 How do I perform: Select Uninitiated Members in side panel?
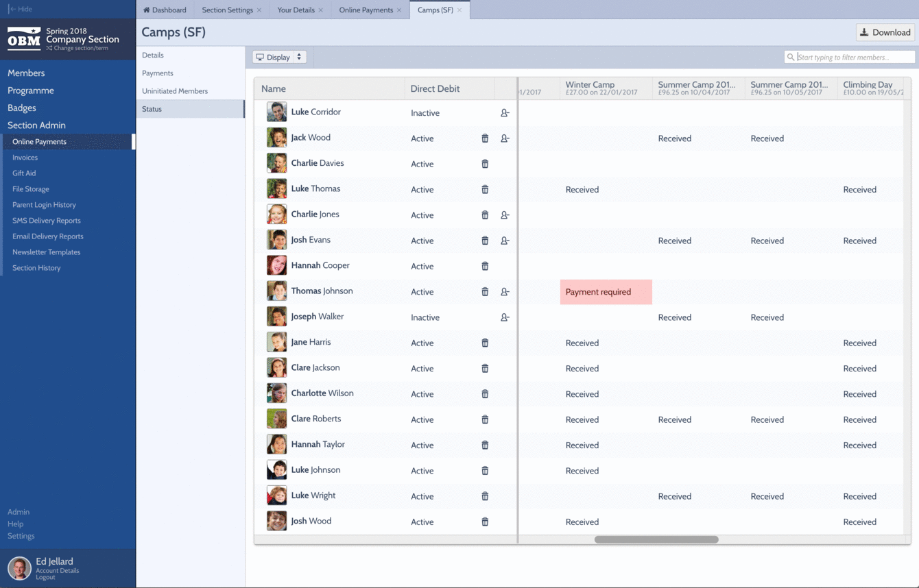[175, 91]
